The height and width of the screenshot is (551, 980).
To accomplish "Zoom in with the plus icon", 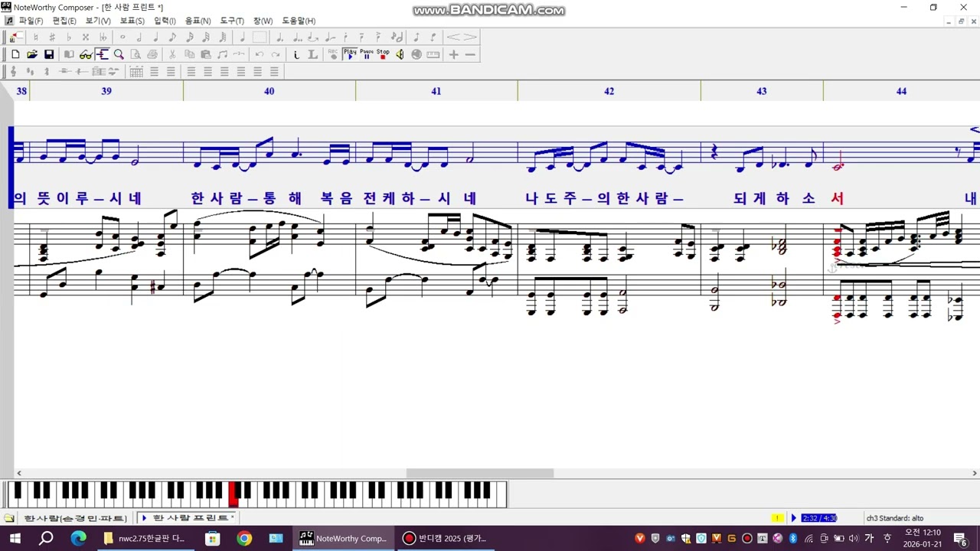I will click(454, 54).
